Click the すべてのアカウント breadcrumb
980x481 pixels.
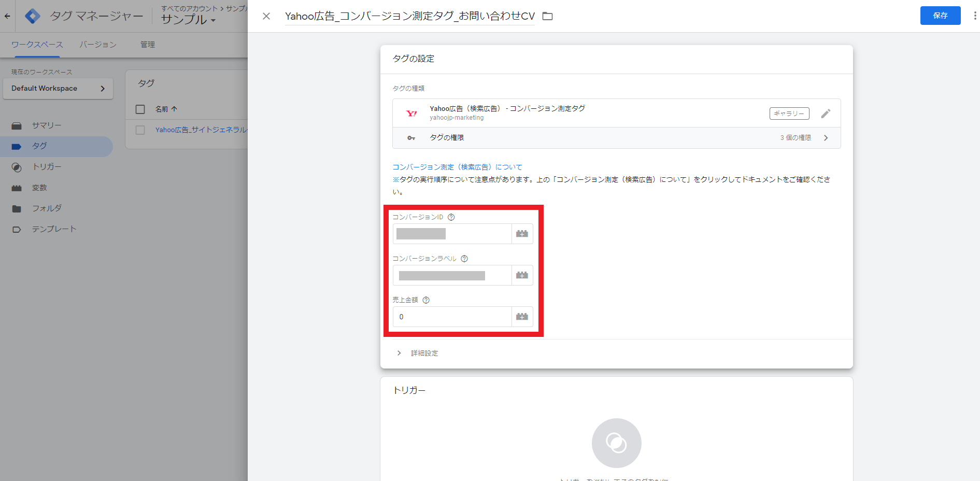coord(189,8)
